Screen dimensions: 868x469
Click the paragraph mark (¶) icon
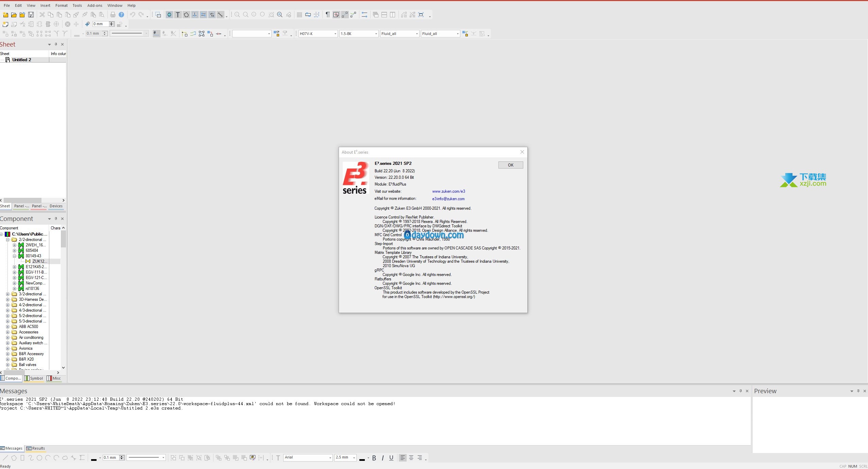click(x=328, y=15)
